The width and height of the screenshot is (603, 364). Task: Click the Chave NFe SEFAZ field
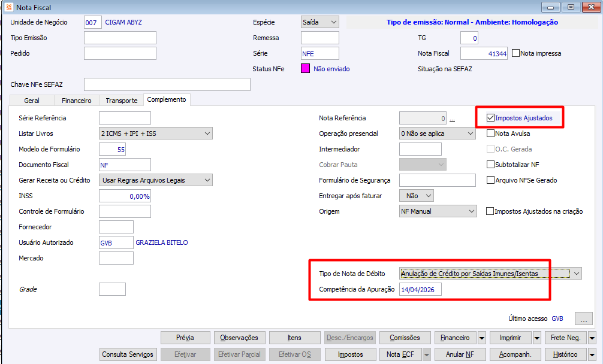pos(167,84)
